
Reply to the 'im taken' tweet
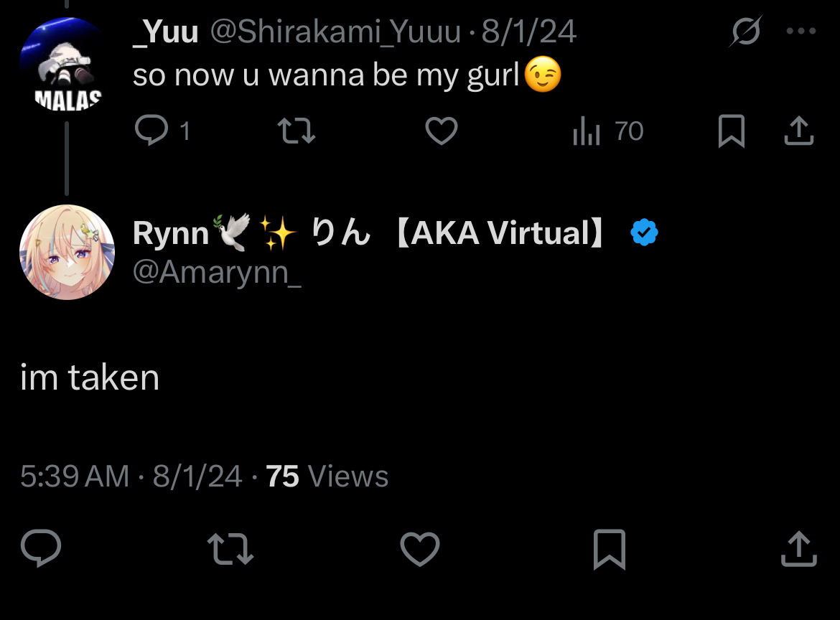pyautogui.click(x=41, y=550)
